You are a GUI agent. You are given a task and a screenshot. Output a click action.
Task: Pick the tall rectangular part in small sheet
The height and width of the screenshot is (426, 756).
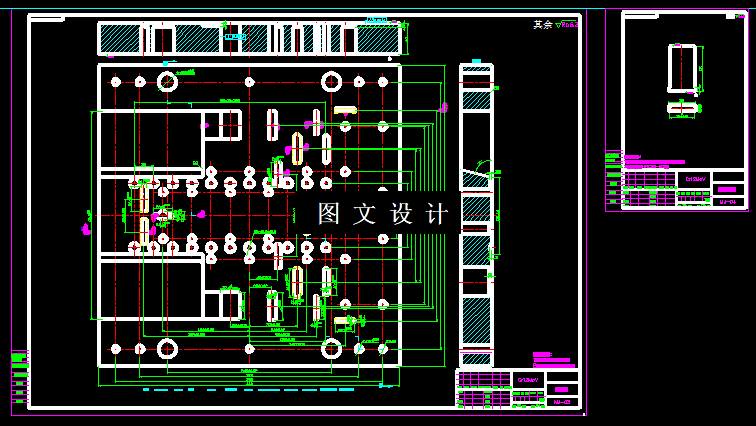coord(682,68)
